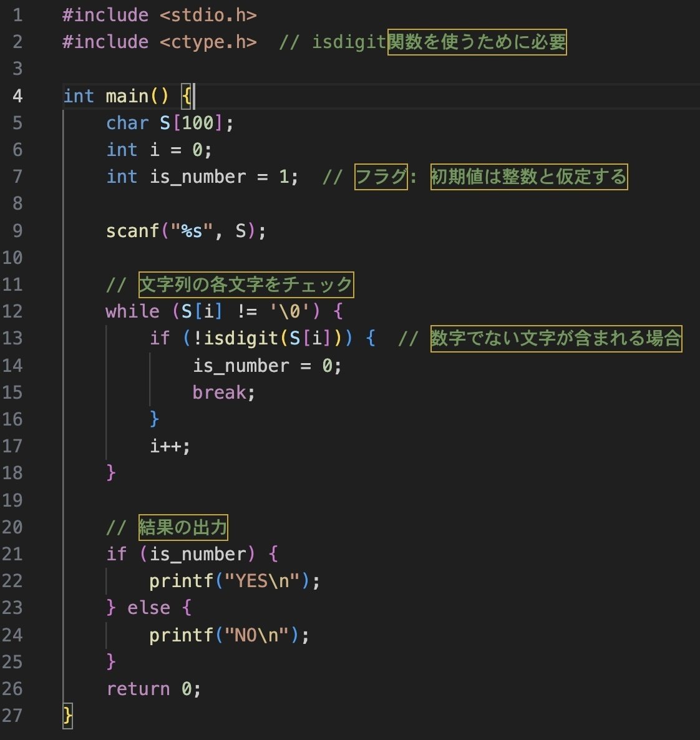Screen dimensions: 700x740
Task: Click line number 4 in the gutter
Action: [17, 96]
